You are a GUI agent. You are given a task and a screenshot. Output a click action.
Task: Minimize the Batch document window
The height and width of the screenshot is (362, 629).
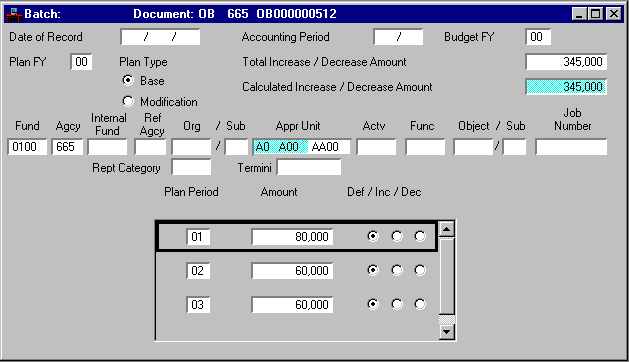click(x=579, y=14)
